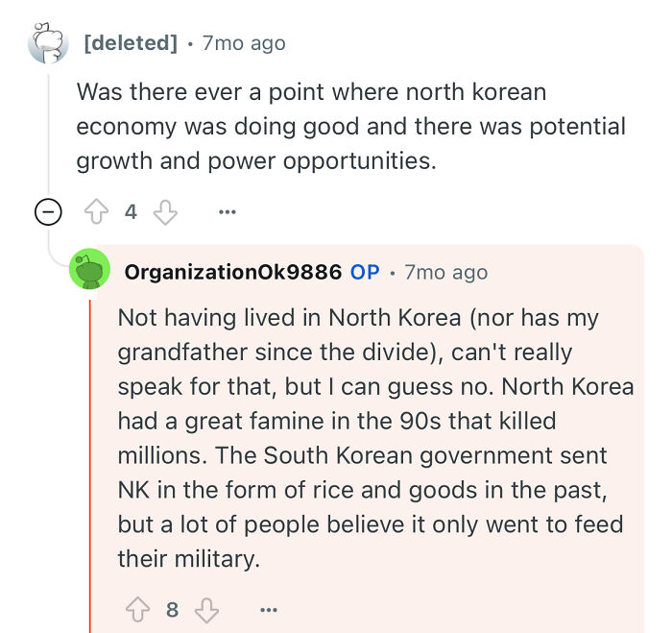Open the reply's 7mo ago timestamp
The height and width of the screenshot is (633, 672).
coord(446,272)
